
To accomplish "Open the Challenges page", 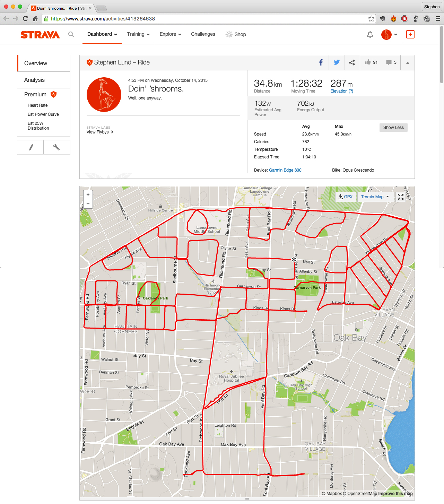I will 203,34.
